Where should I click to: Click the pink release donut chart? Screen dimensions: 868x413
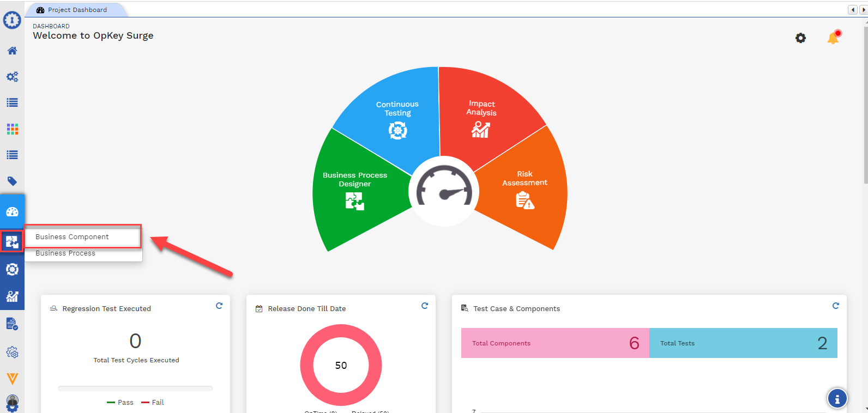tap(341, 365)
